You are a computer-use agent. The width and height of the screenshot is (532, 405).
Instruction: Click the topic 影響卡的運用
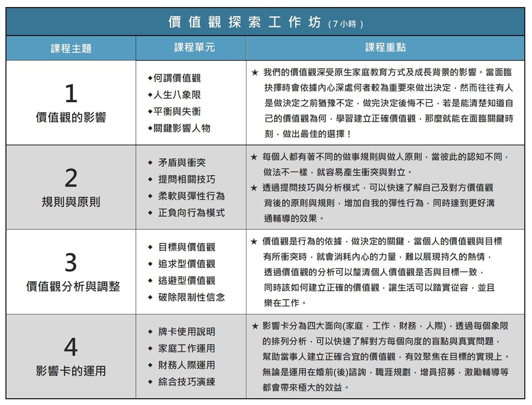point(71,371)
